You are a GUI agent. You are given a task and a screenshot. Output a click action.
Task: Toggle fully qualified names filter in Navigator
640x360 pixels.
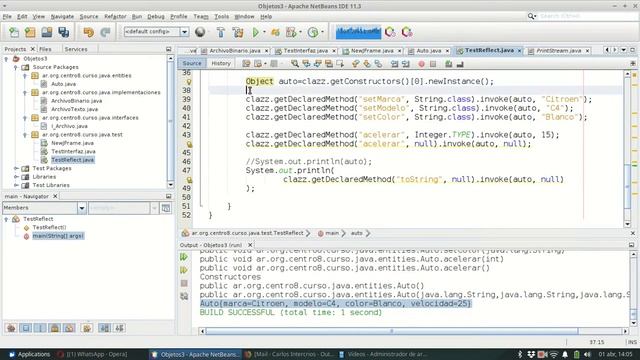[x=87, y=328]
